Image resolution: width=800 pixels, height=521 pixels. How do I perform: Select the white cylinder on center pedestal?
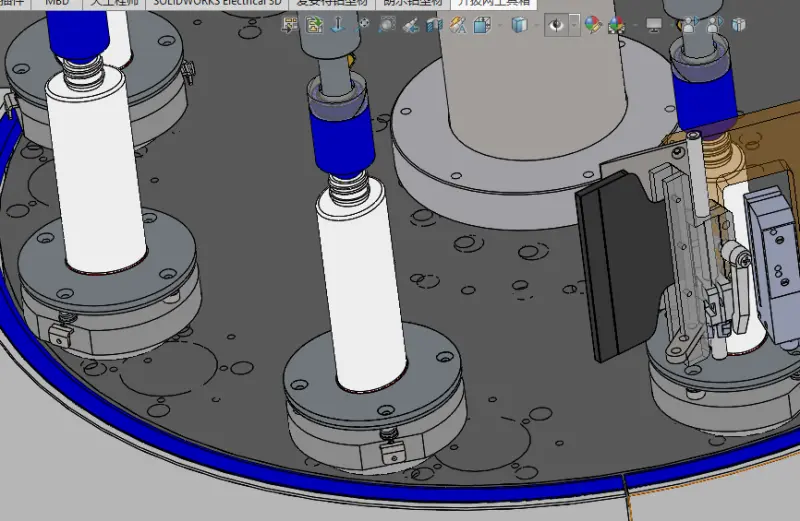(362, 288)
